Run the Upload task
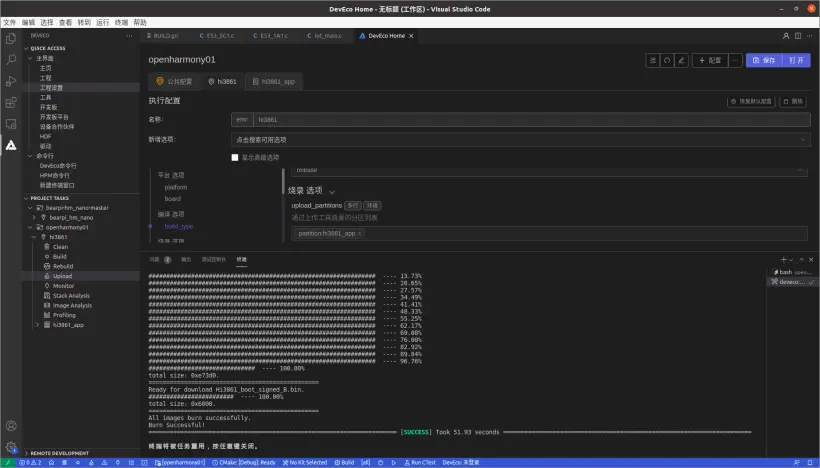820x468 pixels. pos(62,276)
